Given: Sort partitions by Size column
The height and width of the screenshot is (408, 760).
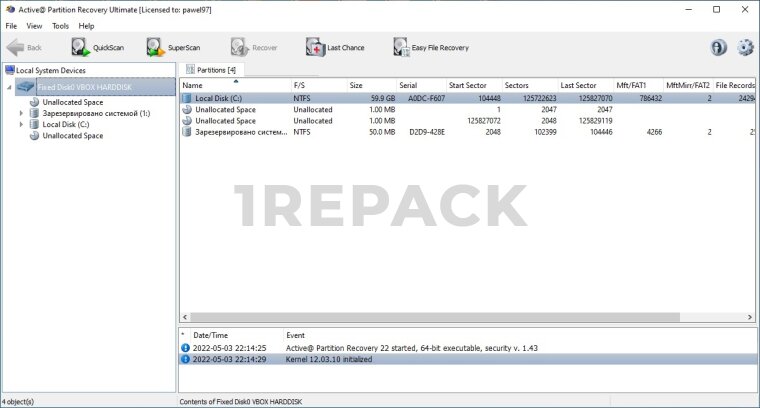Looking at the screenshot, I should click(x=356, y=85).
